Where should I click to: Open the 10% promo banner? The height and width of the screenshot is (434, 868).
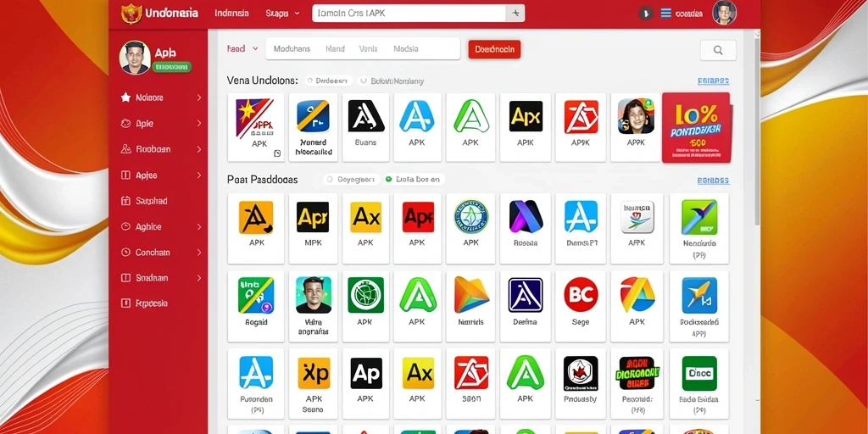point(697,128)
